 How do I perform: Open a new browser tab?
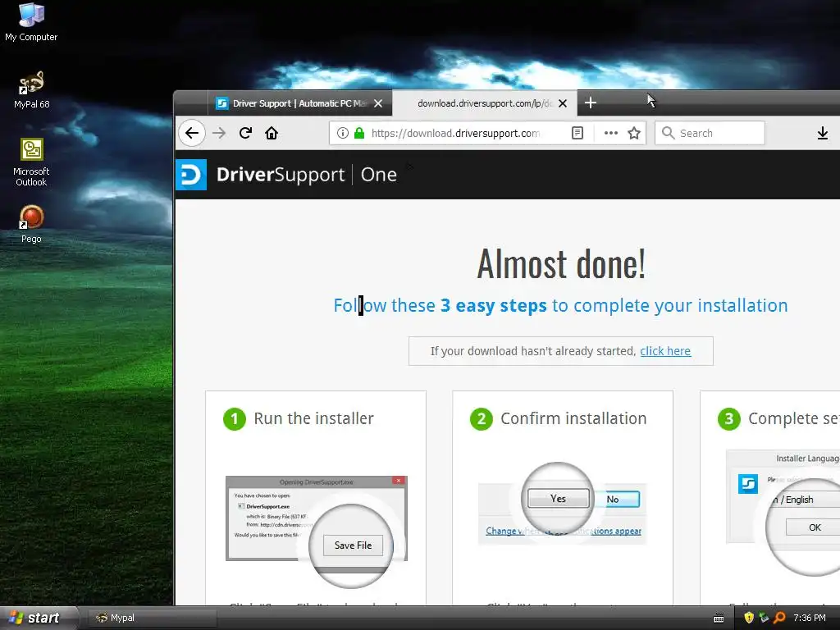coord(591,103)
